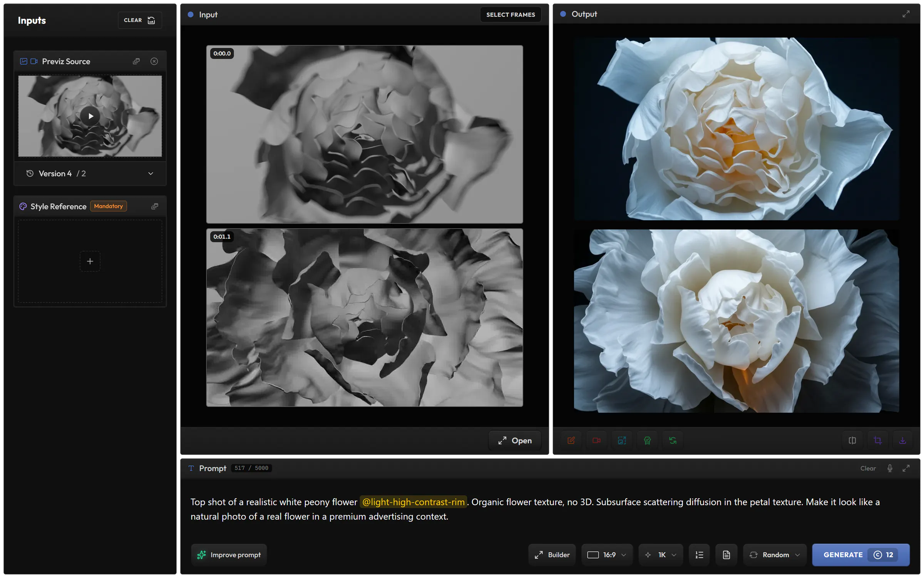Click SELECT FRAMES in the Input panel
Screen dimensions: 924x578
pos(511,15)
